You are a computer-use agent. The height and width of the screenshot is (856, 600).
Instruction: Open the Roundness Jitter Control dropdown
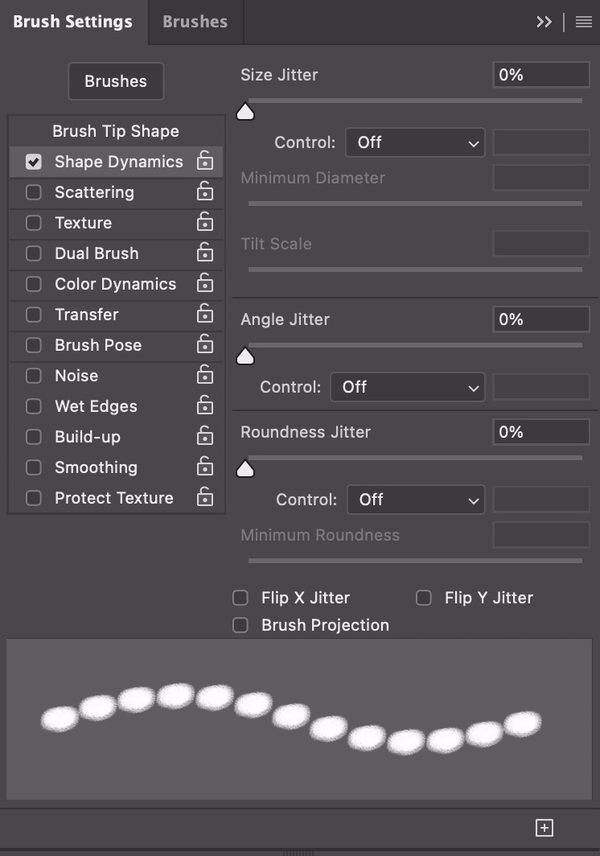(415, 500)
